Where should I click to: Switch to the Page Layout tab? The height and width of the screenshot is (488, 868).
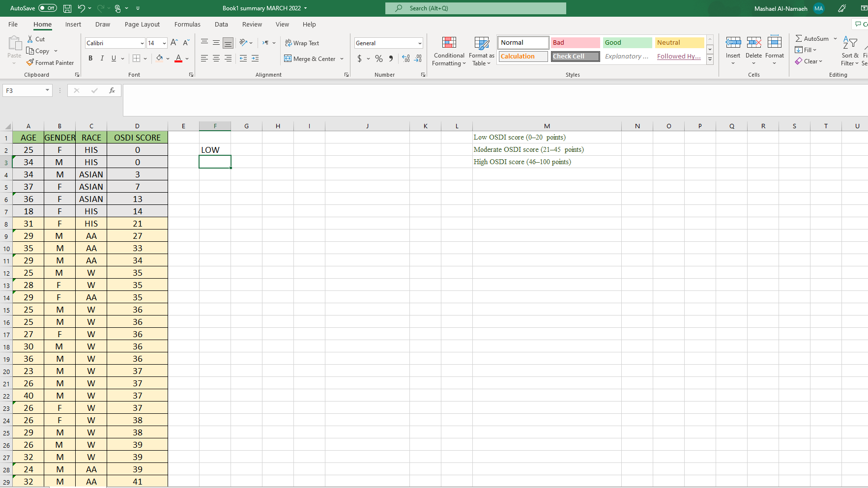142,25
